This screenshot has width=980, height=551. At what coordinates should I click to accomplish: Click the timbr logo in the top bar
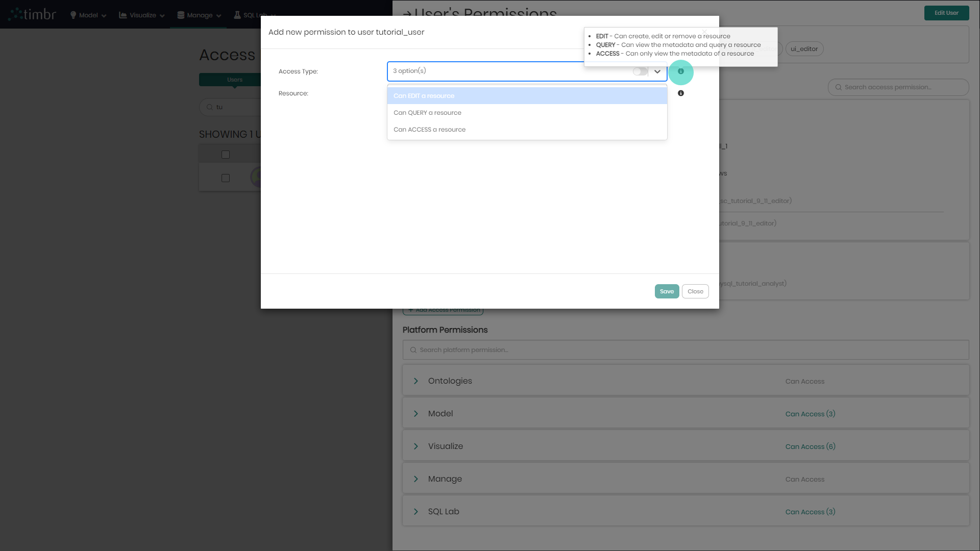click(x=32, y=14)
